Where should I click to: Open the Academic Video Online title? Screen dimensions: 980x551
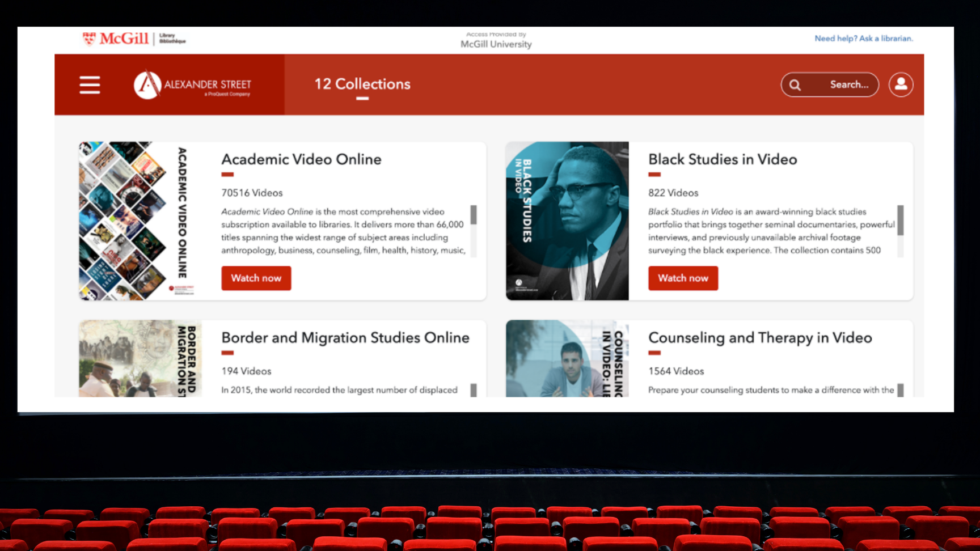tap(301, 159)
